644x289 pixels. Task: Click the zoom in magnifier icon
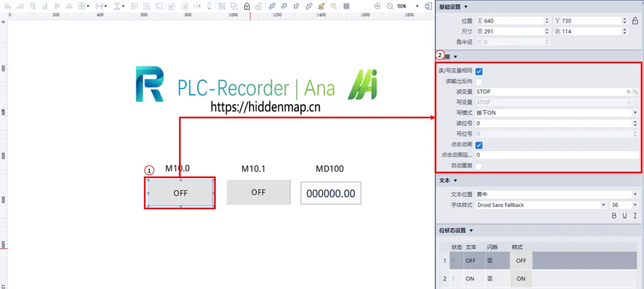coord(377,6)
